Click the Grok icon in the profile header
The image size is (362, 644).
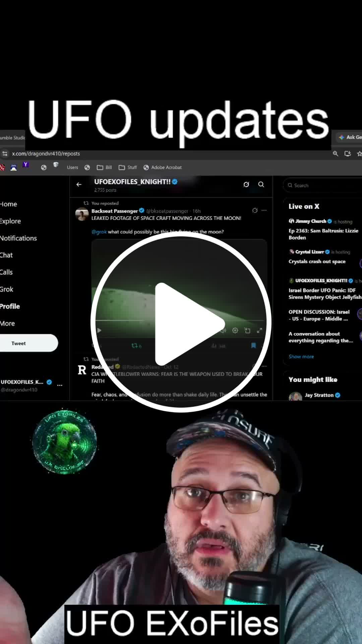(x=246, y=184)
